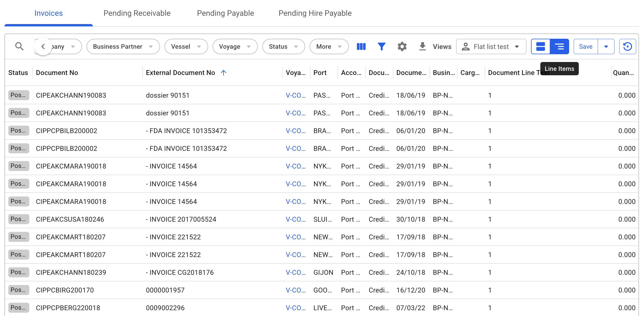Click the download export icon
The height and width of the screenshot is (316, 644).
pos(422,46)
